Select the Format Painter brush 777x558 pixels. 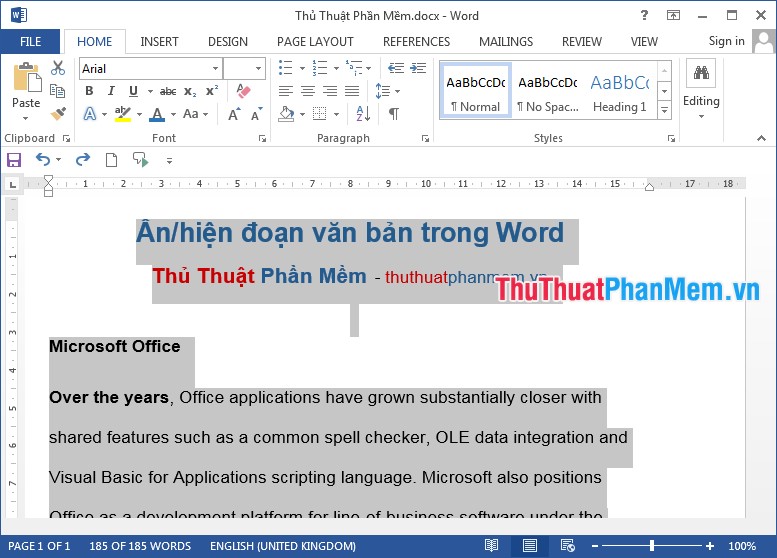tap(58, 113)
